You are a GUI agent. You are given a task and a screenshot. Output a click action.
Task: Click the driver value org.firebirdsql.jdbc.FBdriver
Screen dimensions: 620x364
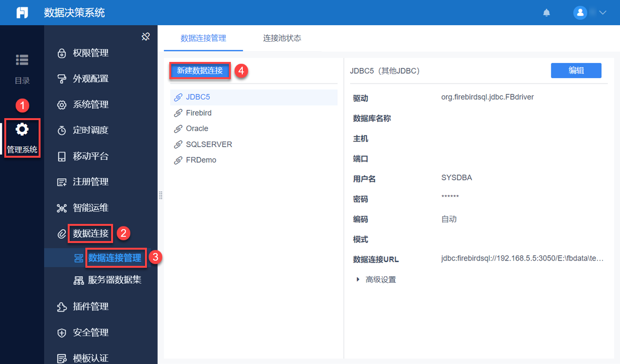point(487,97)
